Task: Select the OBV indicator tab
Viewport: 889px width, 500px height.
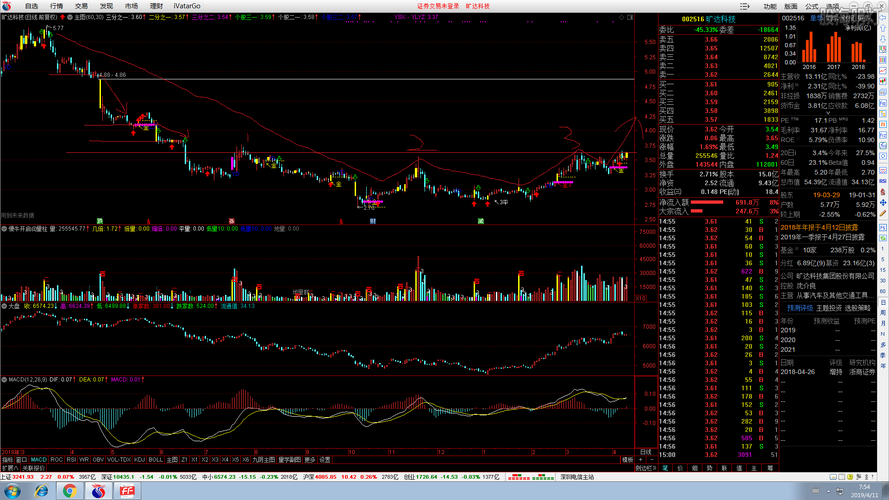Action: click(98, 459)
